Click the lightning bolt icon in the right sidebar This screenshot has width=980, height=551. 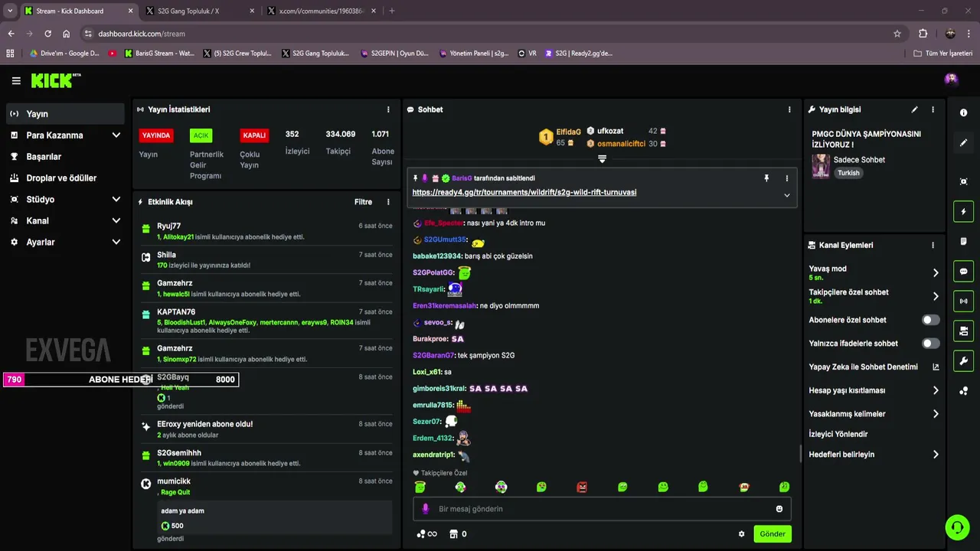click(x=963, y=211)
